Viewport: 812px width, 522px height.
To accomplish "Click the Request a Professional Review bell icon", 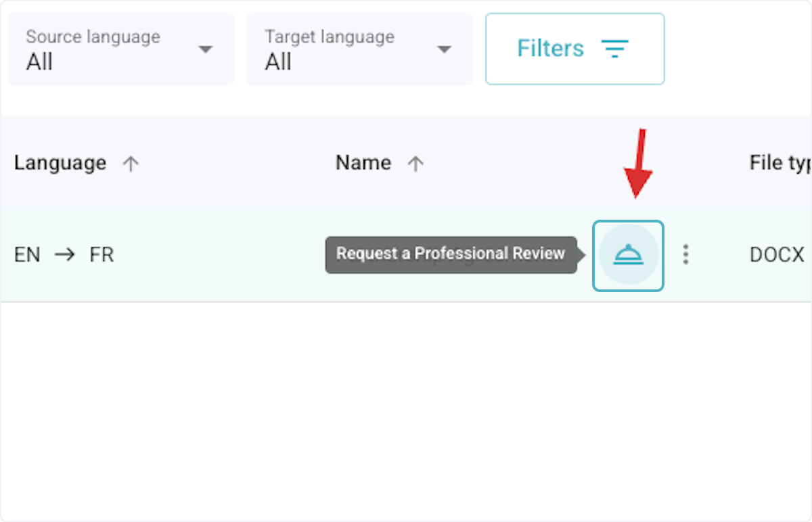I will (x=628, y=255).
